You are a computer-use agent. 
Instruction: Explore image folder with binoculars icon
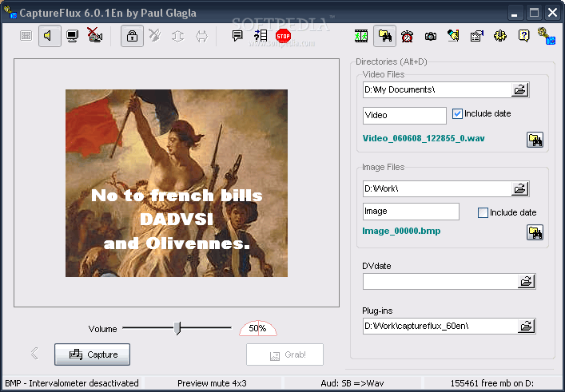click(535, 232)
